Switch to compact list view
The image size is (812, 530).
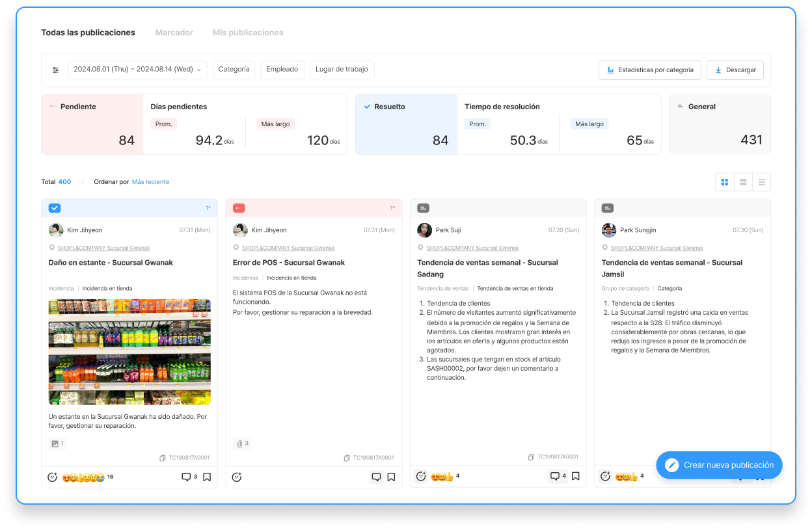[762, 182]
